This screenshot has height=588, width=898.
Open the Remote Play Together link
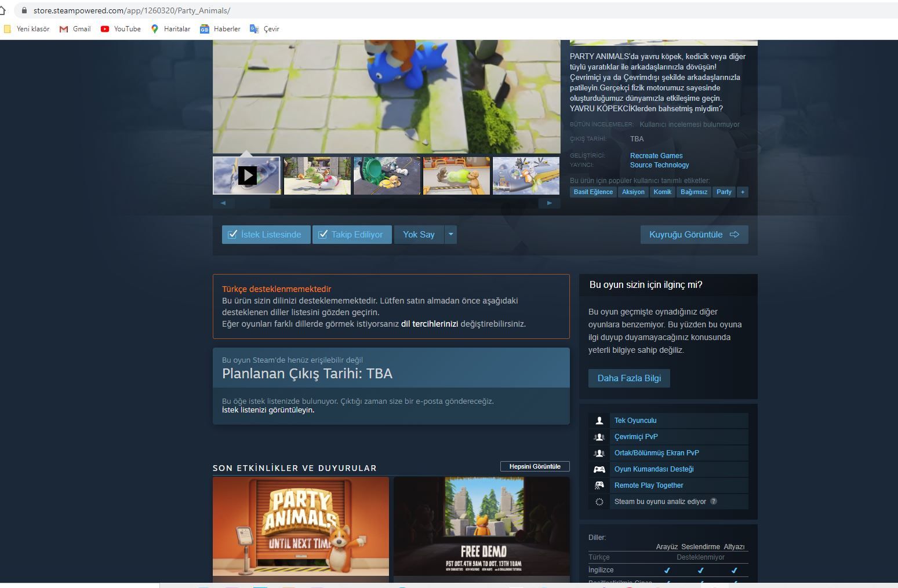coord(649,485)
